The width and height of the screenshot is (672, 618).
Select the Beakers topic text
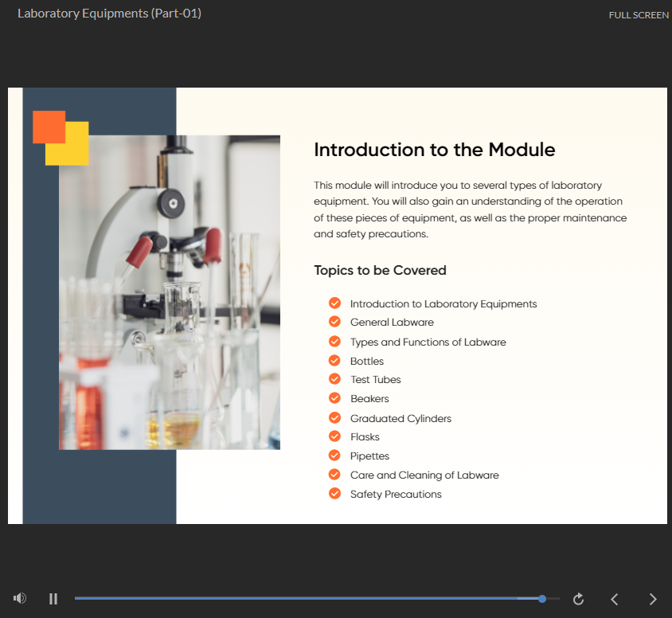coord(369,398)
